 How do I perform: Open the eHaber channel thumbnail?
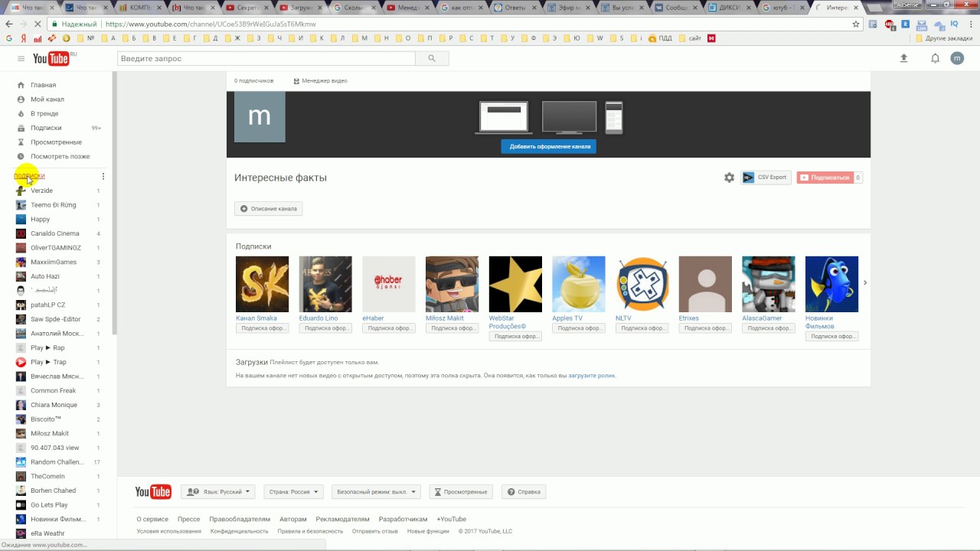(389, 284)
